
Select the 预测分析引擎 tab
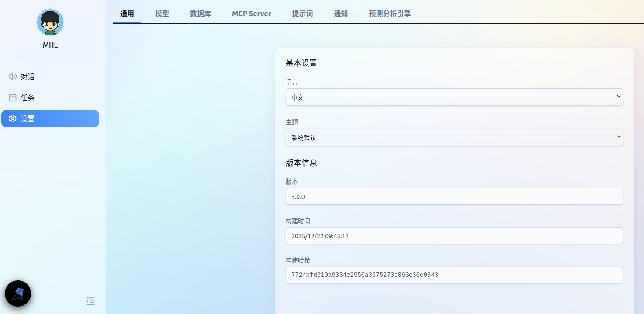390,14
